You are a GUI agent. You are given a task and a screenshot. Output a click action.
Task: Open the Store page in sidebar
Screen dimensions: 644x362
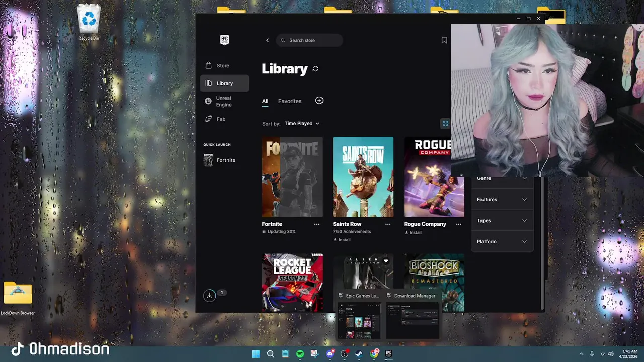pos(224,65)
